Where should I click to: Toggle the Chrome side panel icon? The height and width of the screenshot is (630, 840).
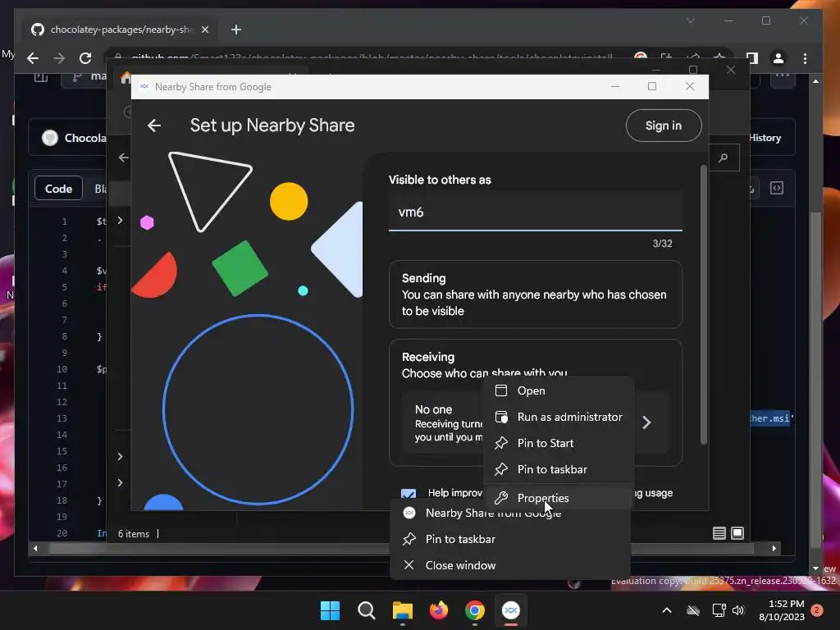click(x=752, y=58)
